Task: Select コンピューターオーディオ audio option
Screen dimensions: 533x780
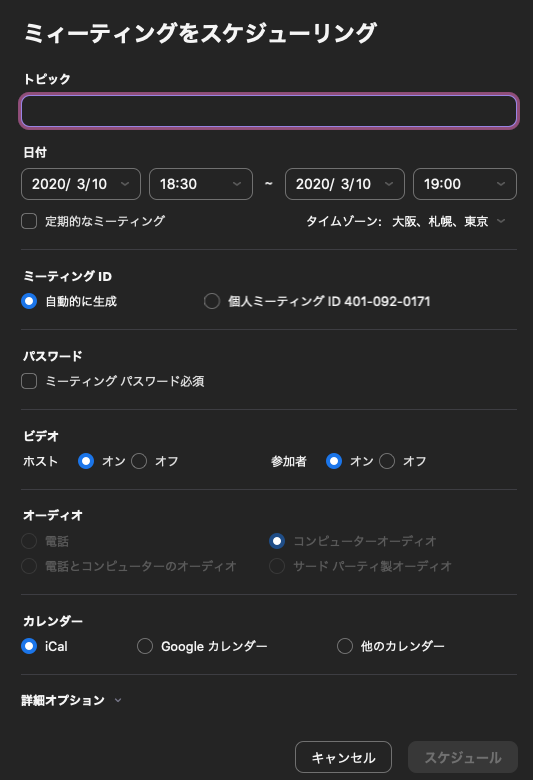Action: coord(277,541)
